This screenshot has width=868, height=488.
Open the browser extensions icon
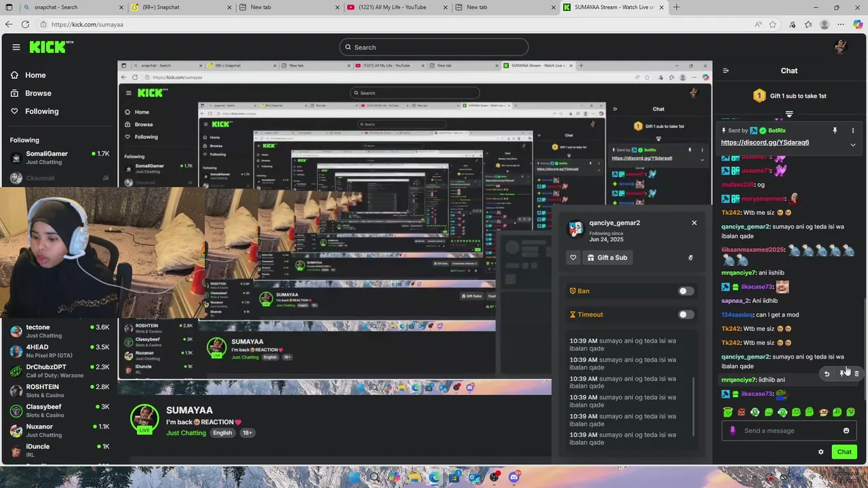792,24
